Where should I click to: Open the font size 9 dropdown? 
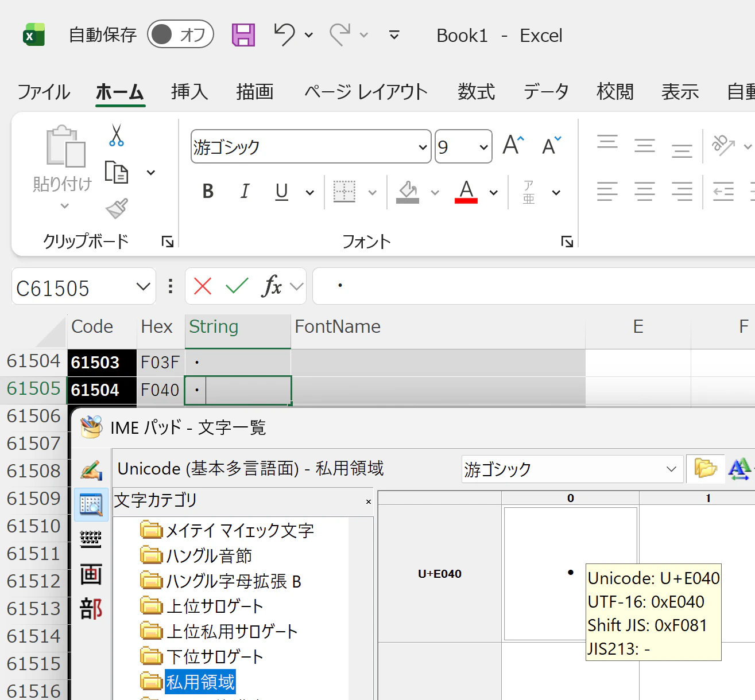pyautogui.click(x=483, y=147)
